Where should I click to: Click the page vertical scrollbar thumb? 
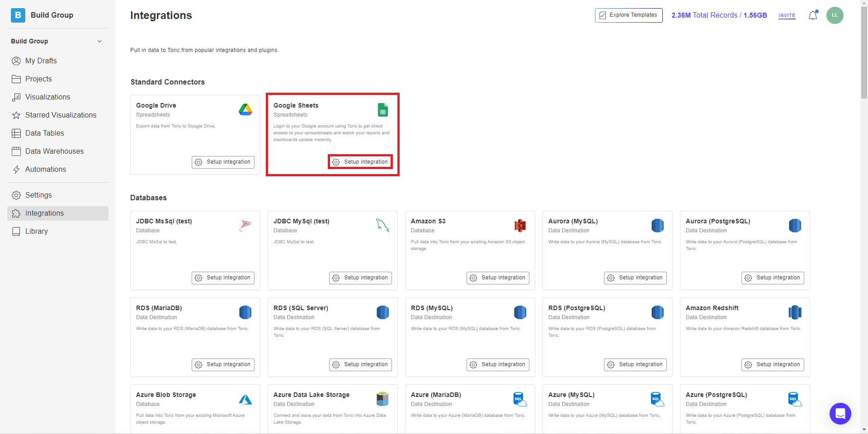[x=864, y=52]
